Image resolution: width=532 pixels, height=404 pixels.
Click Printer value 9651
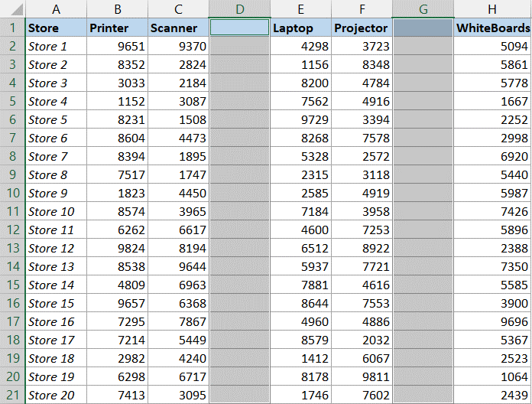tap(118, 46)
